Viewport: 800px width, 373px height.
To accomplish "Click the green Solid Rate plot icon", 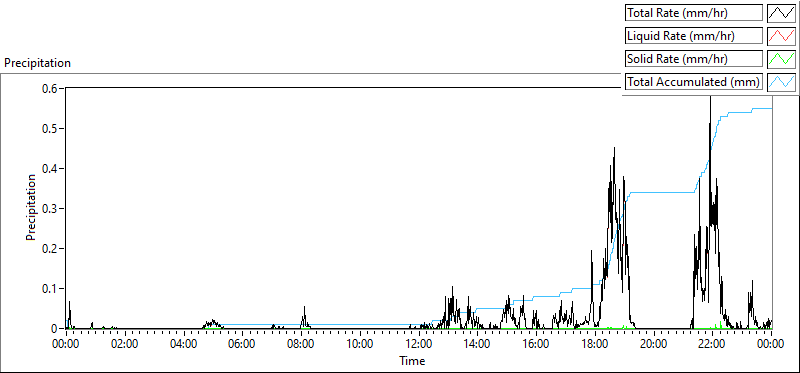I will coord(781,59).
